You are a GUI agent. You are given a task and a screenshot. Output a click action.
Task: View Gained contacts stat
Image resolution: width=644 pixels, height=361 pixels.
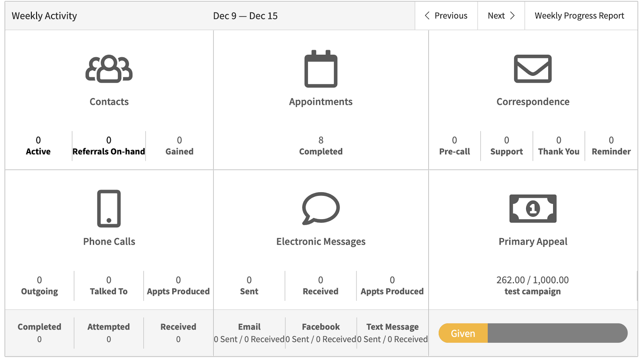(179, 146)
